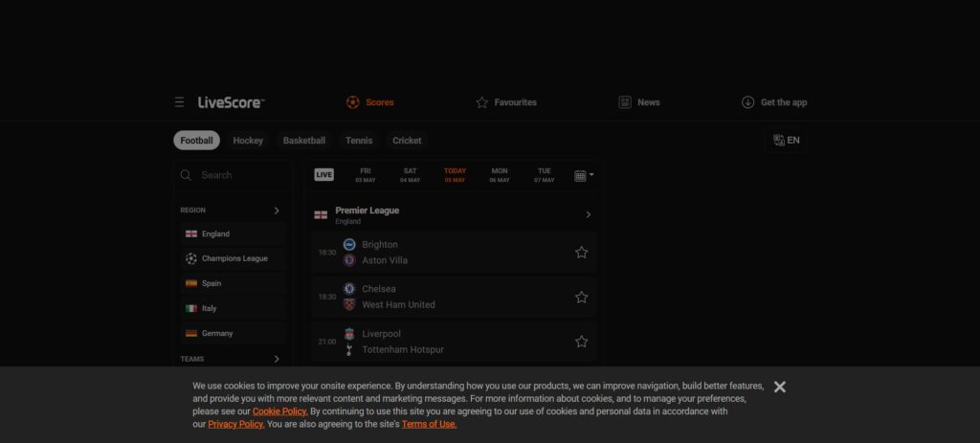Click the Chelsea club crest
The image size is (980, 443).
click(x=349, y=289)
